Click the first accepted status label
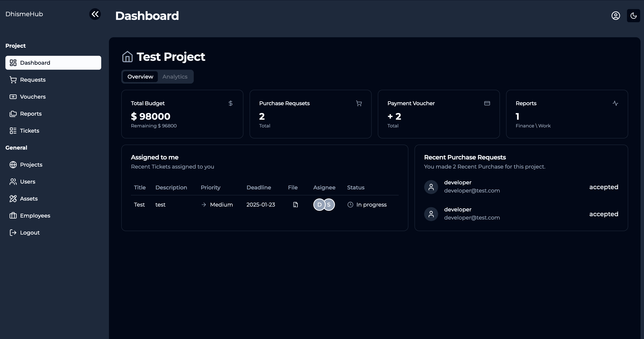This screenshot has width=644, height=339. click(604, 187)
